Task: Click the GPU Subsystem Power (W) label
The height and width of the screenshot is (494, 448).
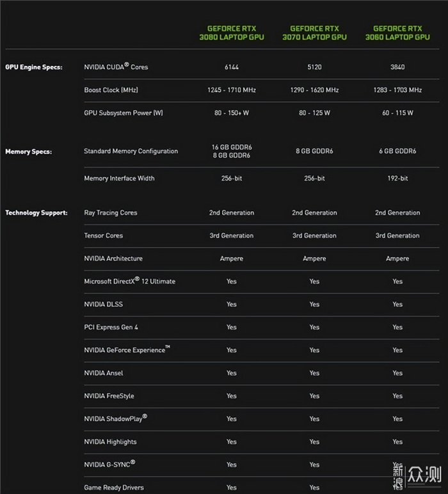Action: 123,113
